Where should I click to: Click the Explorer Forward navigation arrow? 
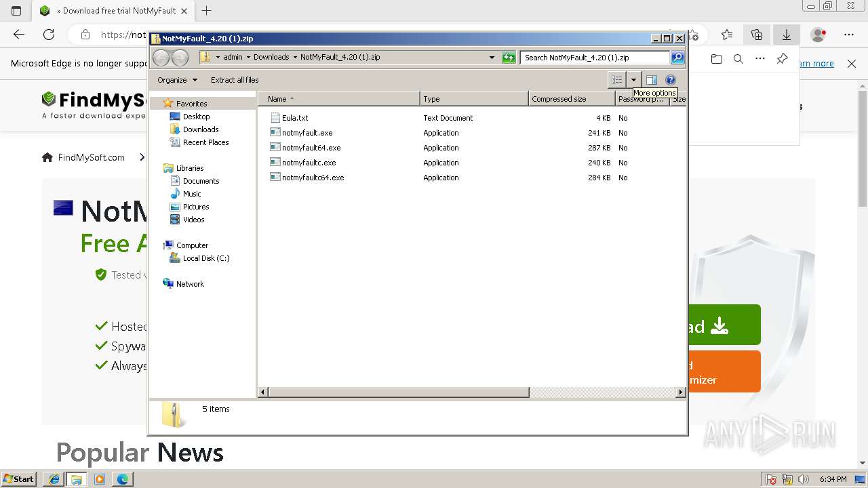pos(180,58)
